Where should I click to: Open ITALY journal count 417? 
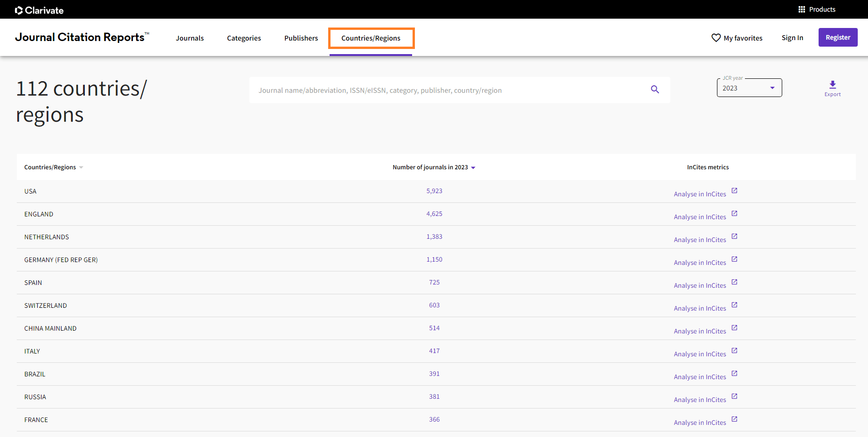434,351
